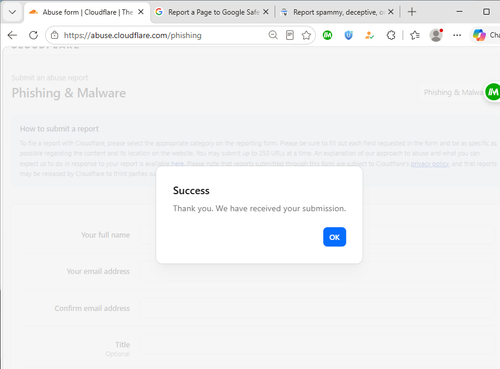This screenshot has width=500, height=369.
Task: Close the Report spammy, deceptive tab
Action: (x=391, y=12)
